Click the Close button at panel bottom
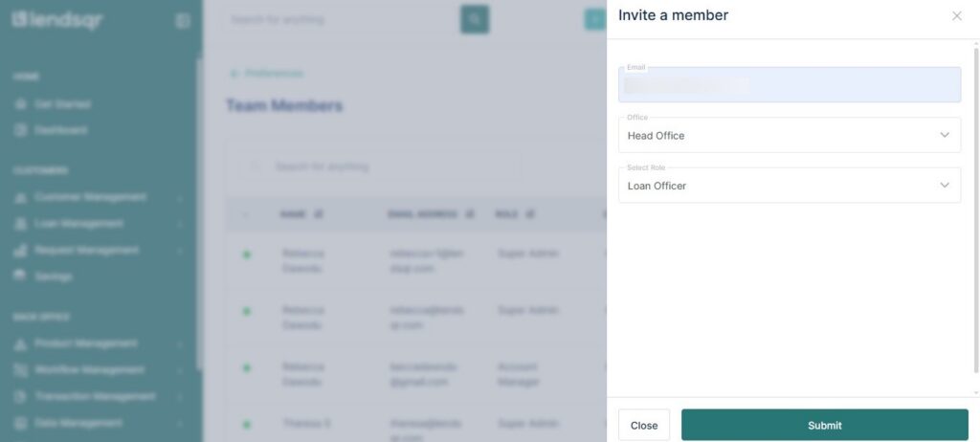This screenshot has width=980, height=442. (x=644, y=425)
